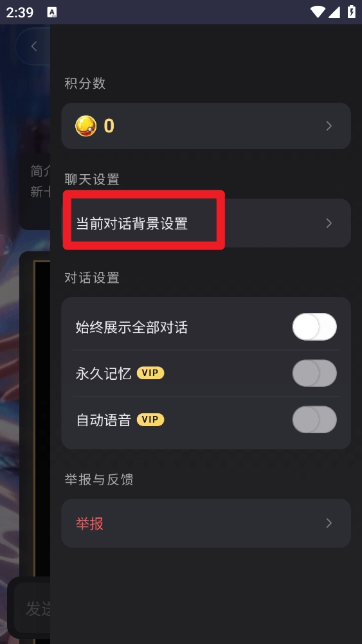Select the 当前对话背景设置 entry

coord(206,223)
